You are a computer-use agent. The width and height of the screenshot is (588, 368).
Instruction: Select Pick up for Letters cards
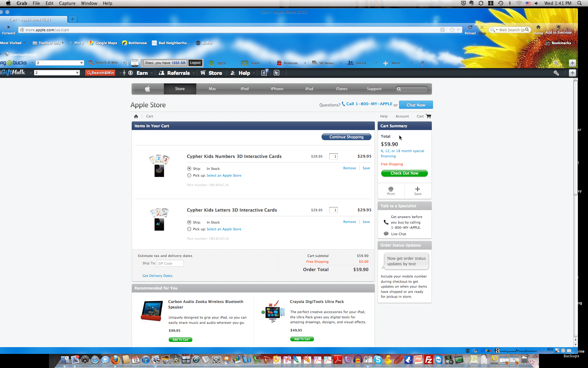pyautogui.click(x=189, y=229)
